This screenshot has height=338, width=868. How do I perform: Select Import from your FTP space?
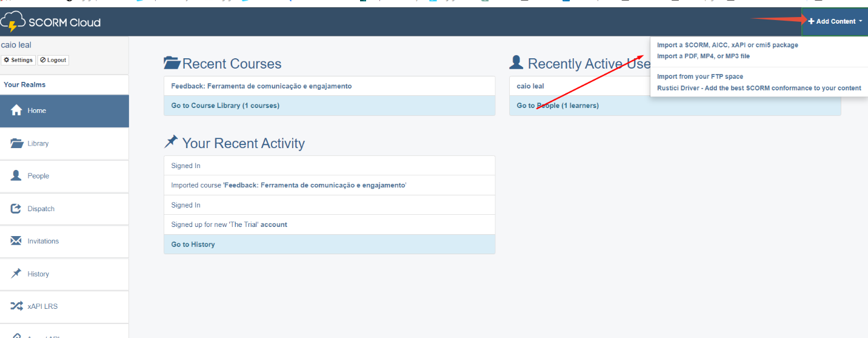(700, 76)
